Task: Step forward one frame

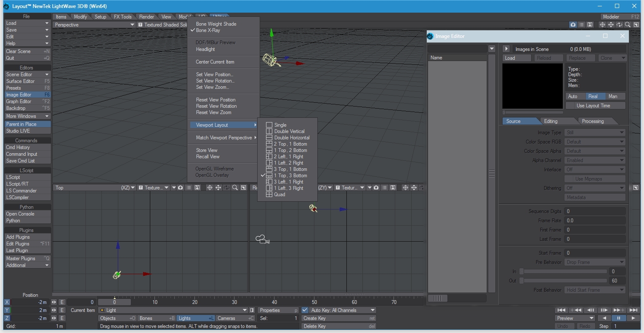Action: click(x=604, y=310)
